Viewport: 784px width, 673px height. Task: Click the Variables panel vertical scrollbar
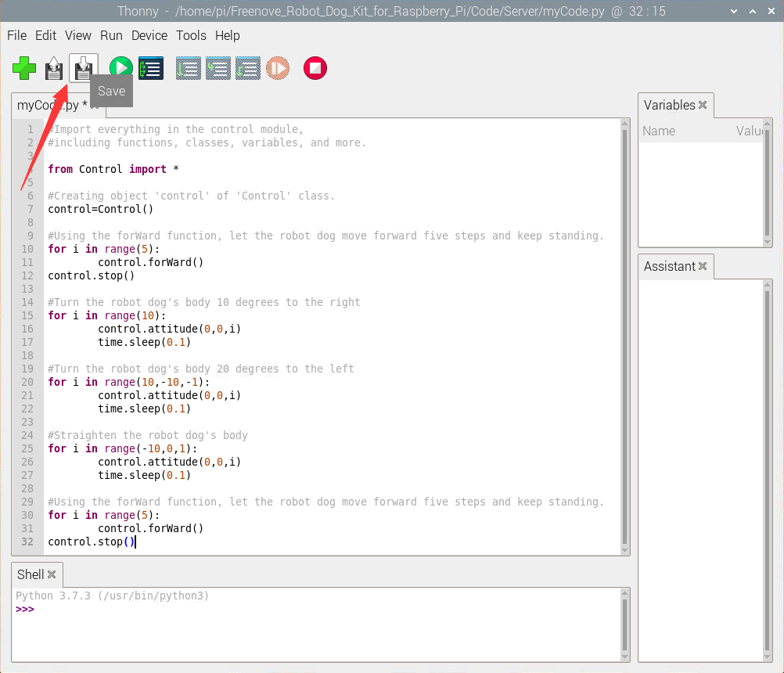768,182
